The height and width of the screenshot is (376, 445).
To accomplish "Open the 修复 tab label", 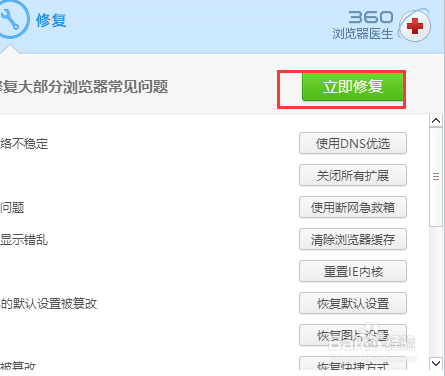I will [x=51, y=20].
